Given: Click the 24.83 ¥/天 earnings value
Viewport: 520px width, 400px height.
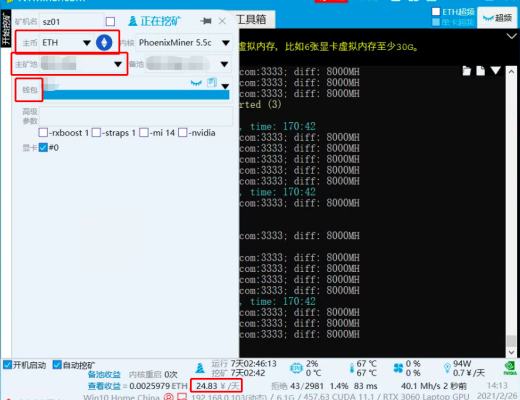Looking at the screenshot, I should click(217, 386).
